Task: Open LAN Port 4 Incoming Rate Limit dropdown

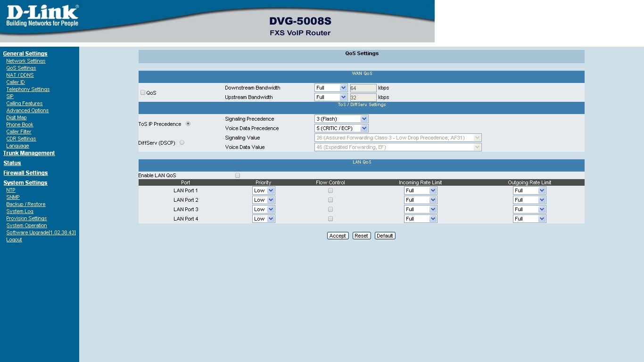Action: point(421,219)
